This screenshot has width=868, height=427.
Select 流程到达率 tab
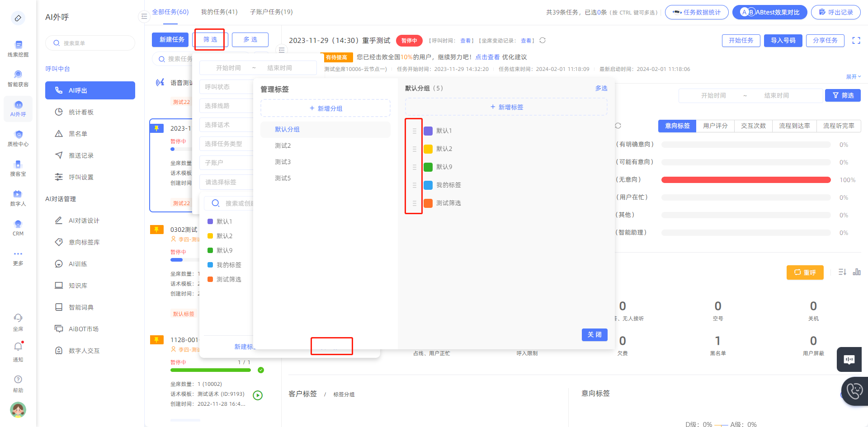[x=794, y=126]
